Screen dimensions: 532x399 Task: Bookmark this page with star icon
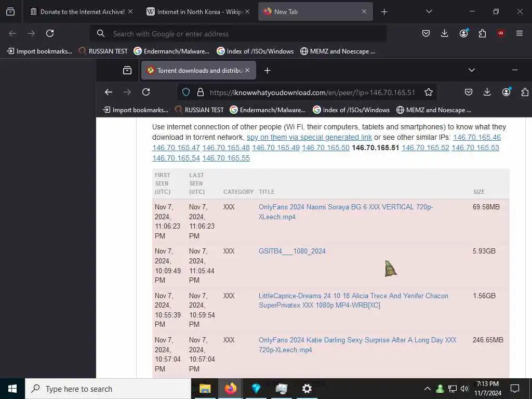click(429, 92)
